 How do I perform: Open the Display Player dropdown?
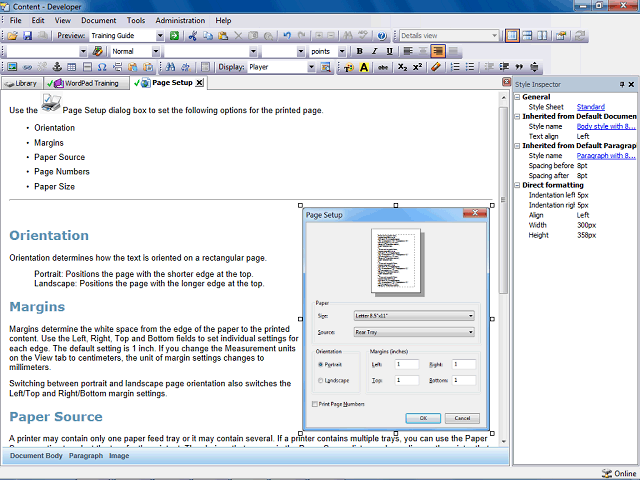coord(311,67)
